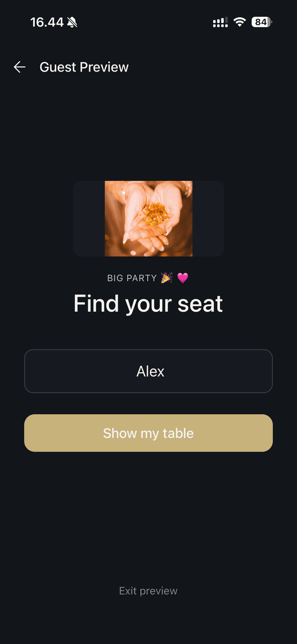Tap the muted notifications bell icon
297x644 pixels.
(73, 21)
